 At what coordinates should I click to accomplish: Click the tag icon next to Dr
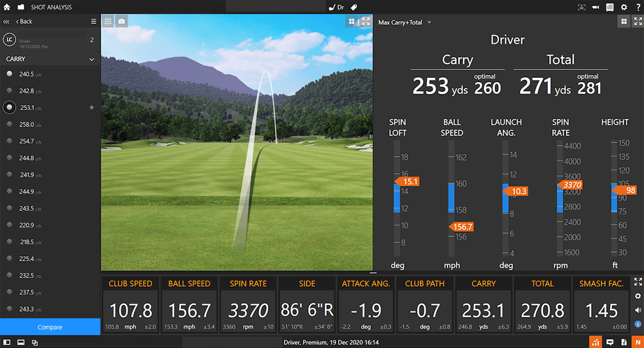click(x=354, y=7)
